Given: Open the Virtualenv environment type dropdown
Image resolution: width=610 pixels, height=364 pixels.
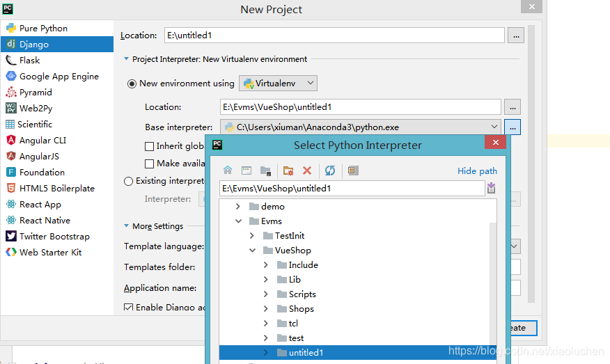Looking at the screenshot, I should tap(278, 84).
